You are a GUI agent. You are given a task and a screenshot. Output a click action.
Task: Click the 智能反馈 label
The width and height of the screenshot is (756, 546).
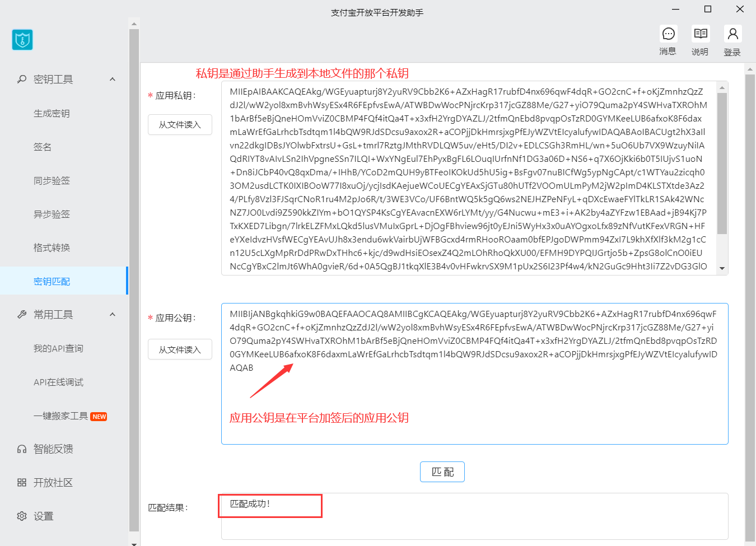click(x=53, y=449)
